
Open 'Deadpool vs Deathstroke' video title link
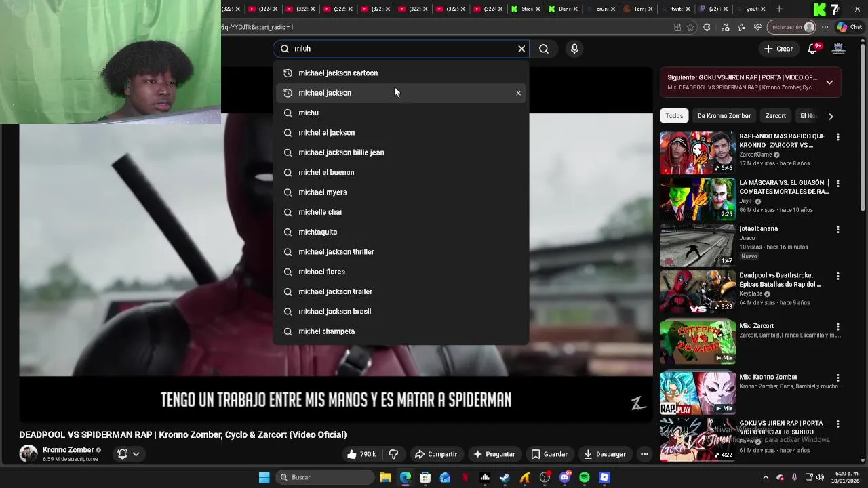780,280
